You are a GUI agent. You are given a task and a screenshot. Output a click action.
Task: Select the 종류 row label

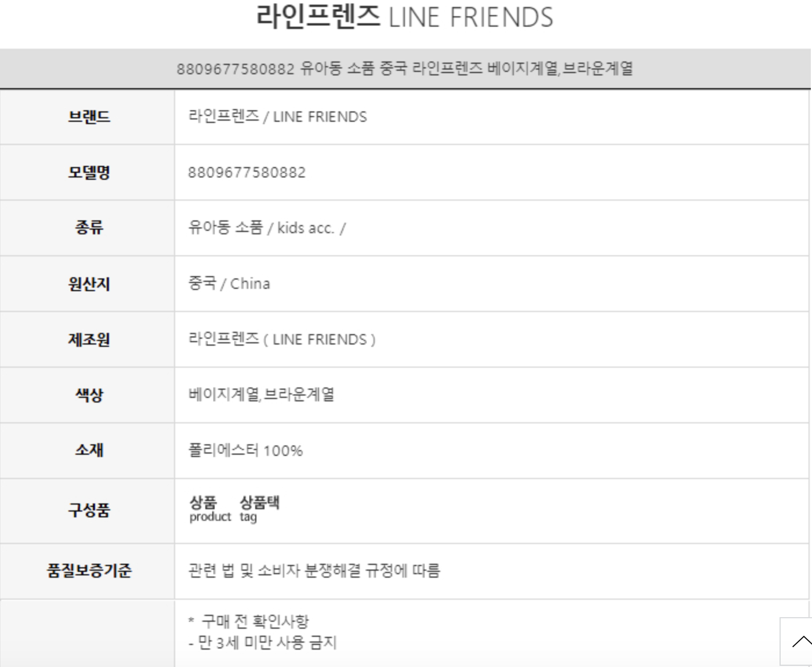[89, 227]
